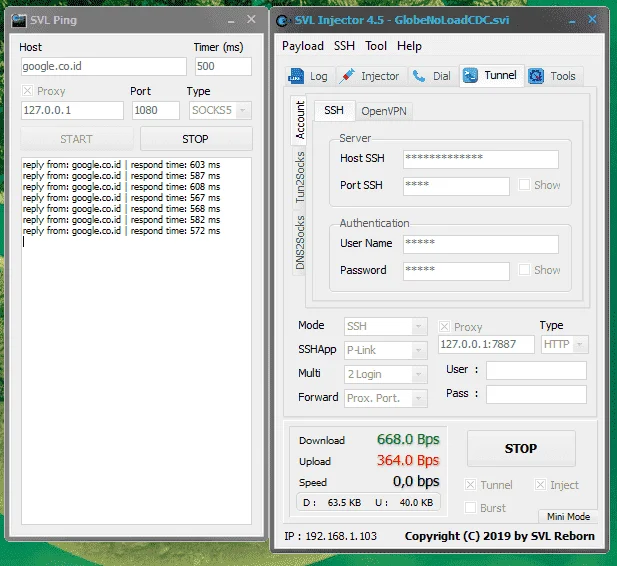Screen dimensions: 617x566
Task: Click the Host SSH field
Action: pyautogui.click(x=481, y=159)
